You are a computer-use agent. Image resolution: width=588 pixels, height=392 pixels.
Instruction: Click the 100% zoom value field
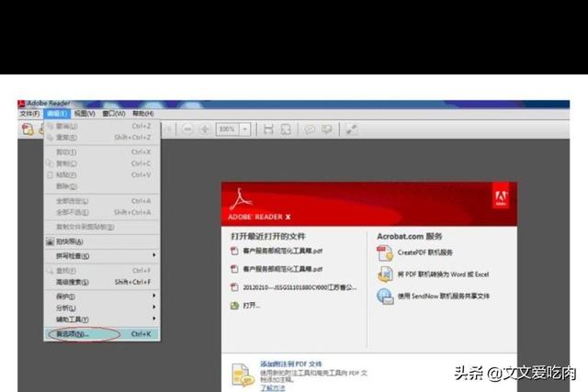(228, 129)
